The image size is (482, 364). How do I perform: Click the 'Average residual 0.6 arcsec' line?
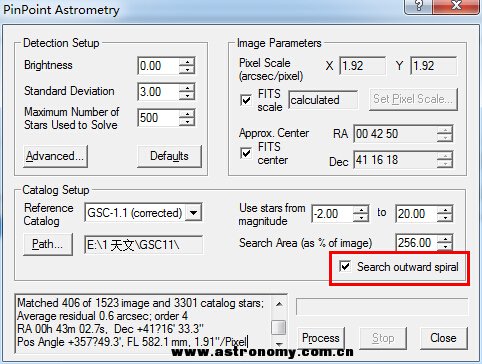tap(102, 316)
